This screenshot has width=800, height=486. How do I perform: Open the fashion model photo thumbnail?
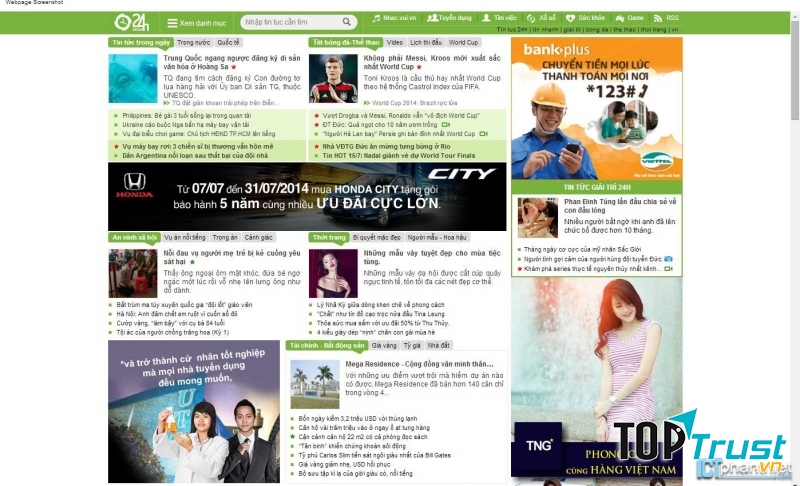point(333,273)
